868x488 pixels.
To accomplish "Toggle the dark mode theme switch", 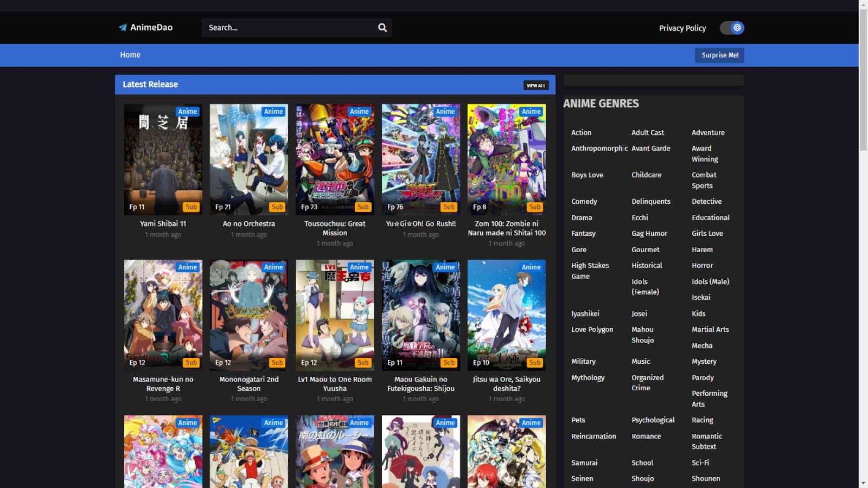I will [731, 28].
